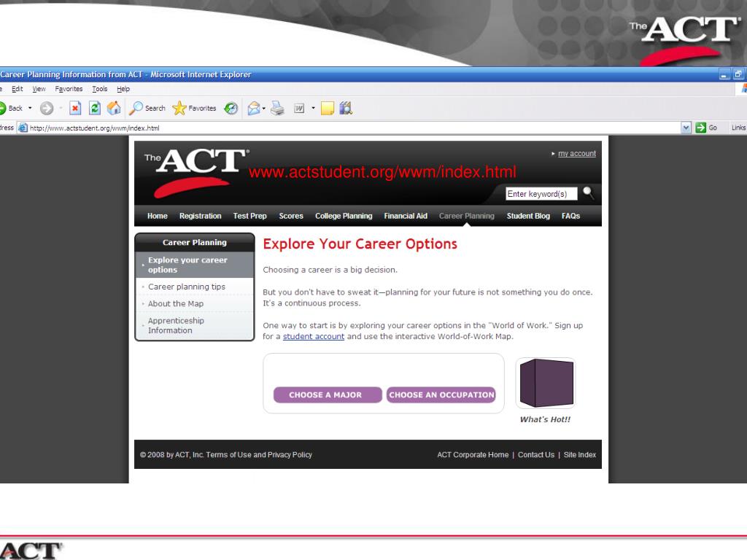Expand the Forward button history dropdown
This screenshot has width=747, height=560.
61,109
